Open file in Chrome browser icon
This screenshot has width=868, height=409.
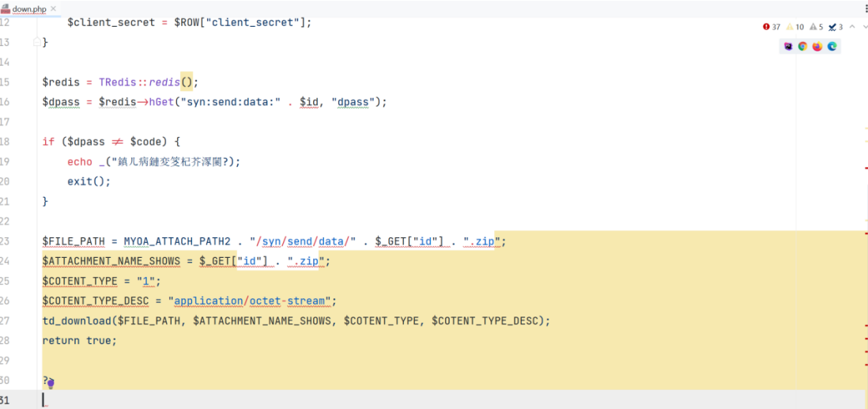pyautogui.click(x=802, y=47)
